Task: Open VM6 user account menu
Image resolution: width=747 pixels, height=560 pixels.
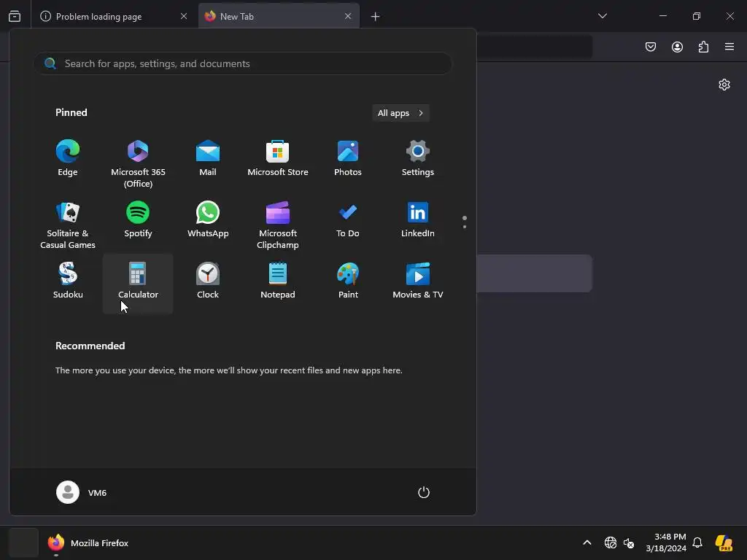Action: click(82, 492)
